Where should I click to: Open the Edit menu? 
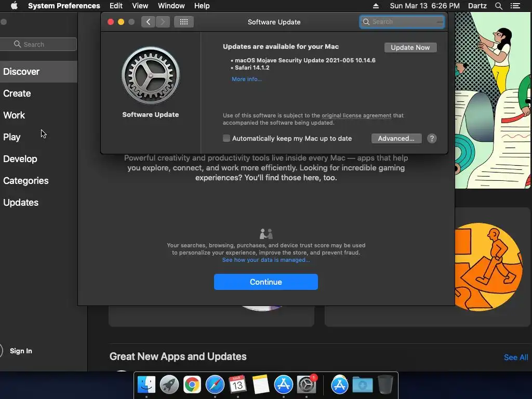116,6
